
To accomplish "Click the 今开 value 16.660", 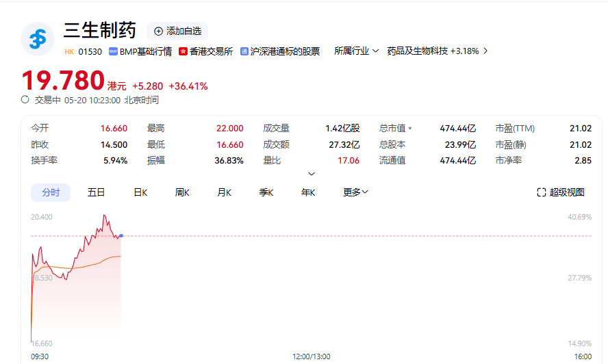I will coord(114,129).
